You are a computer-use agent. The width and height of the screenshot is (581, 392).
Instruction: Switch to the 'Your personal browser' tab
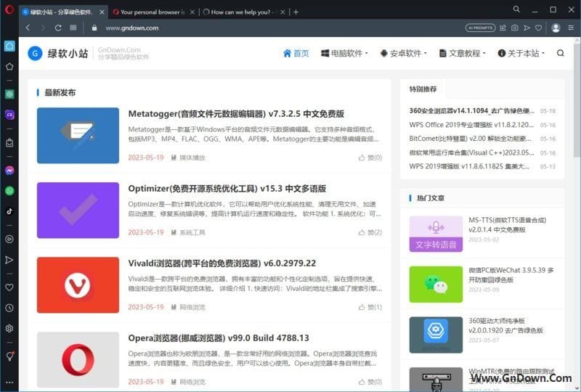point(153,12)
